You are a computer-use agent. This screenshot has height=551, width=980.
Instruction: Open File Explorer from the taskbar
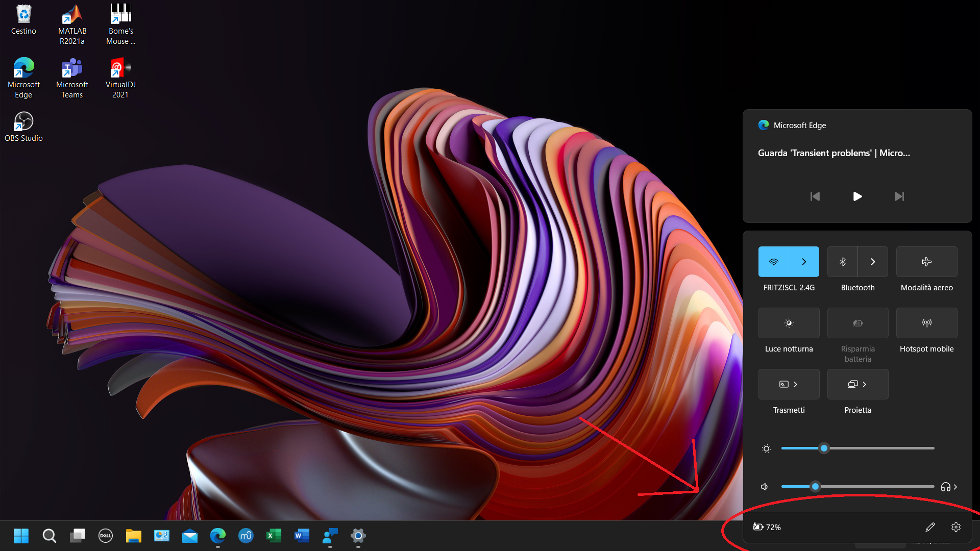(134, 536)
